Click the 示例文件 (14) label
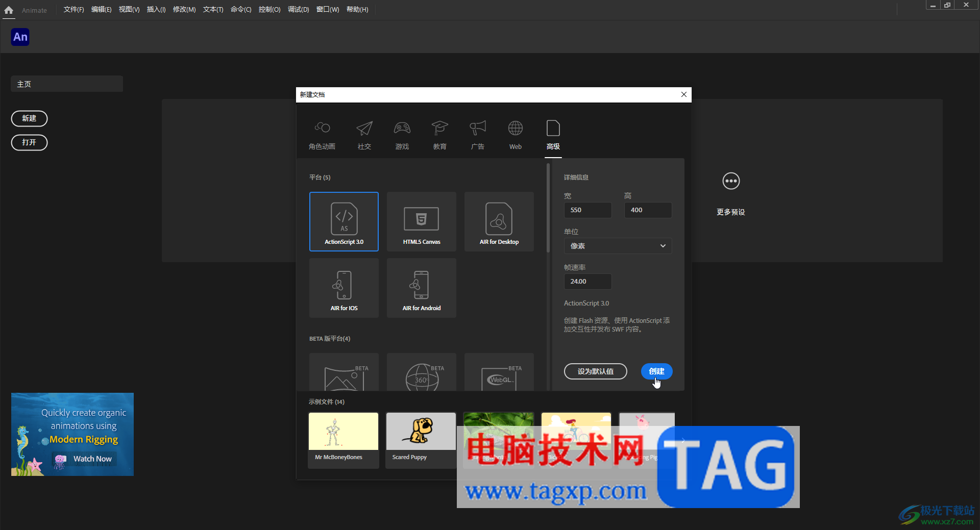 (x=326, y=402)
